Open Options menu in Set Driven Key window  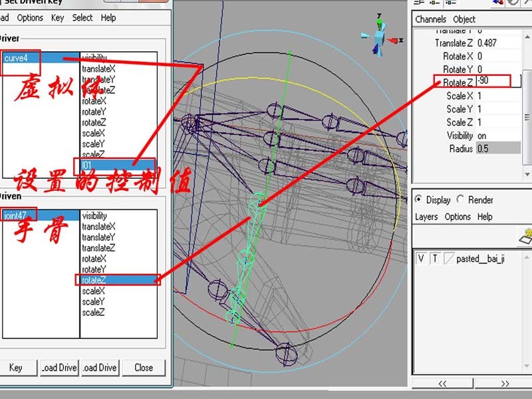click(30, 18)
